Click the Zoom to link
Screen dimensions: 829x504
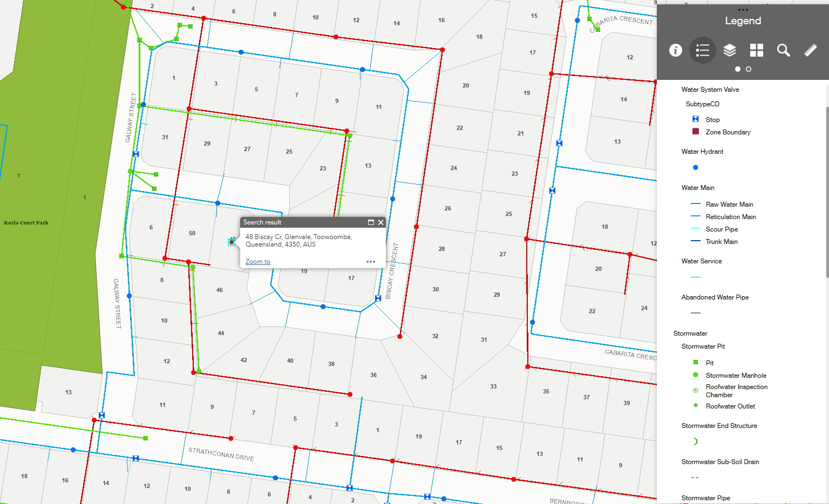click(257, 262)
